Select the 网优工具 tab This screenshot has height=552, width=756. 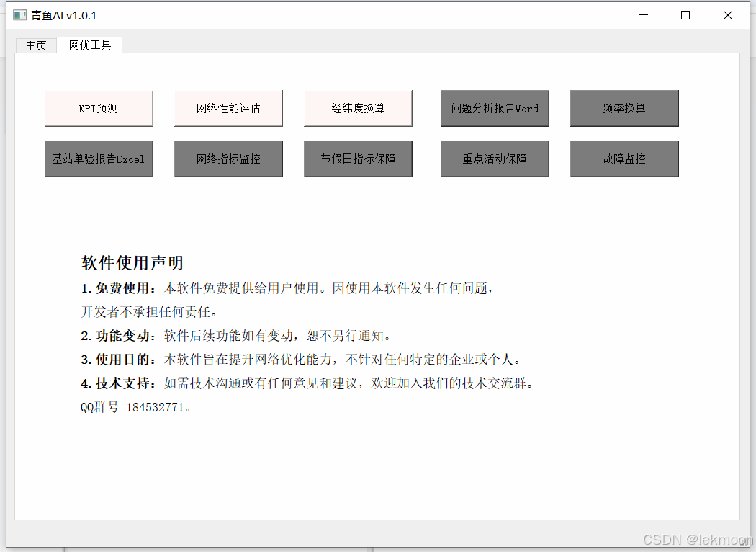tap(90, 45)
